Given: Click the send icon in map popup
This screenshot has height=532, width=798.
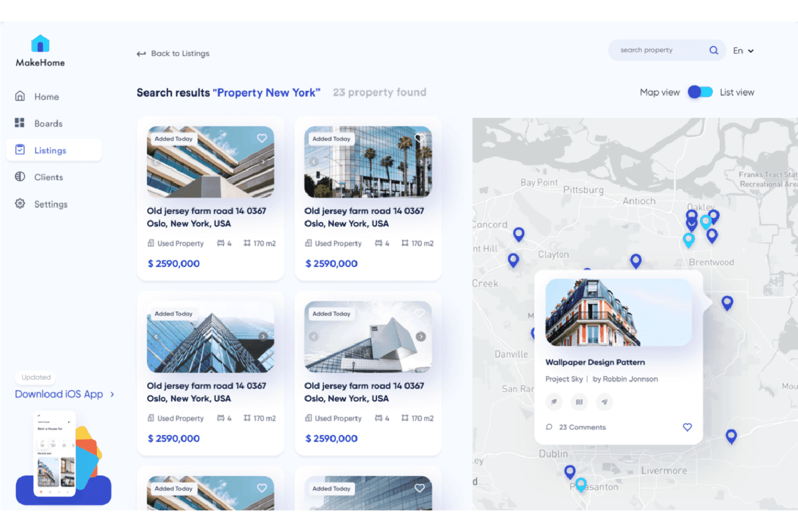Looking at the screenshot, I should [x=604, y=402].
